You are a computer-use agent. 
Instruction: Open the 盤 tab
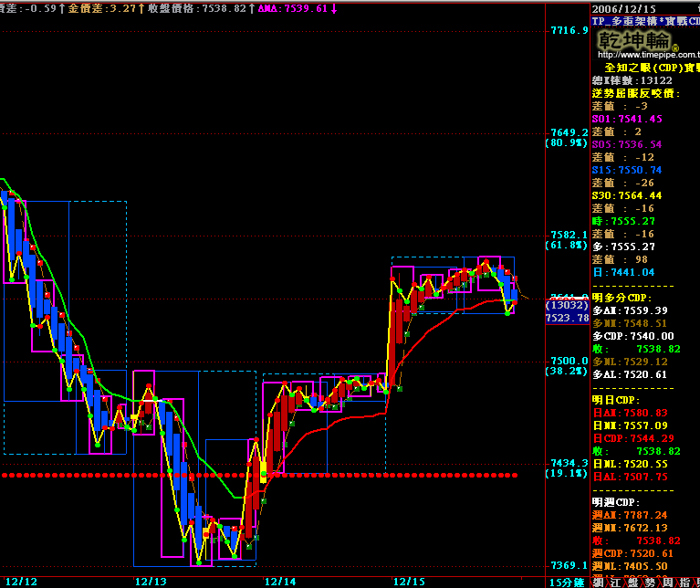634,582
